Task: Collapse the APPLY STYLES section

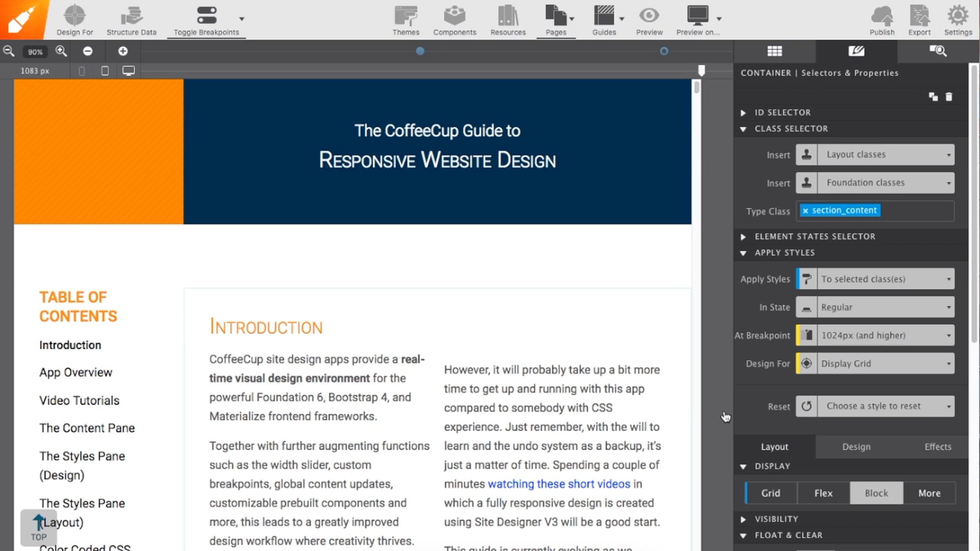Action: click(743, 253)
